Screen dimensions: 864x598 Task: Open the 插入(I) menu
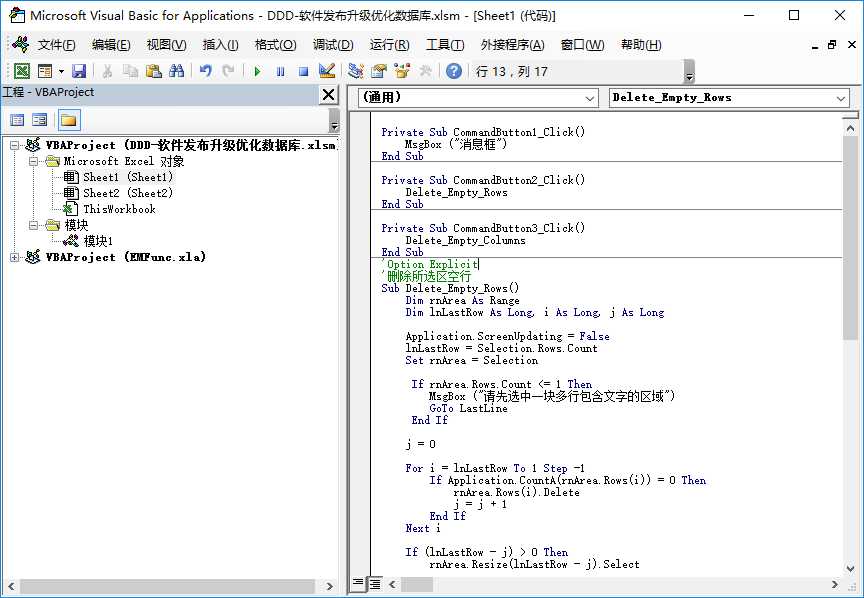coord(220,45)
